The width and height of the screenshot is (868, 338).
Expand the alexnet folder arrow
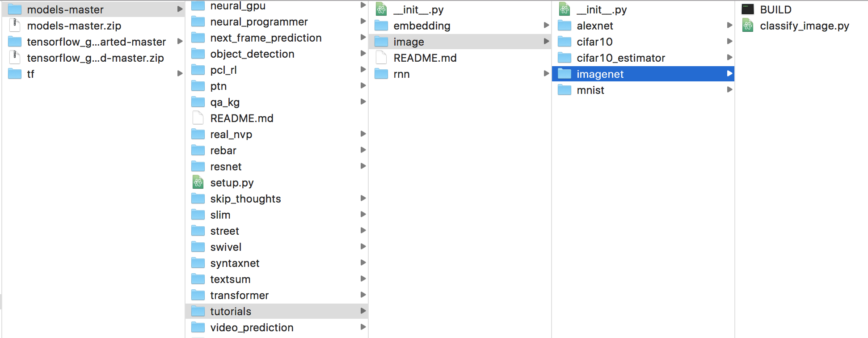[729, 25]
